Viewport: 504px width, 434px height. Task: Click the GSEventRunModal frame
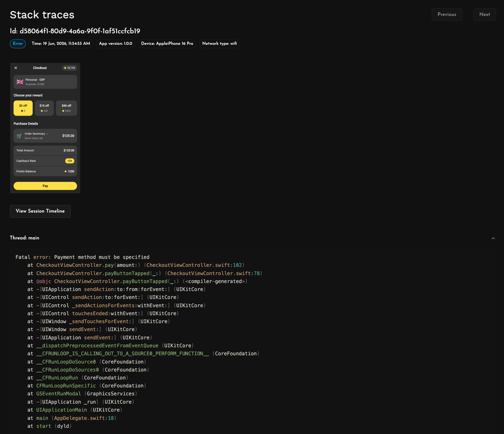coord(82,394)
